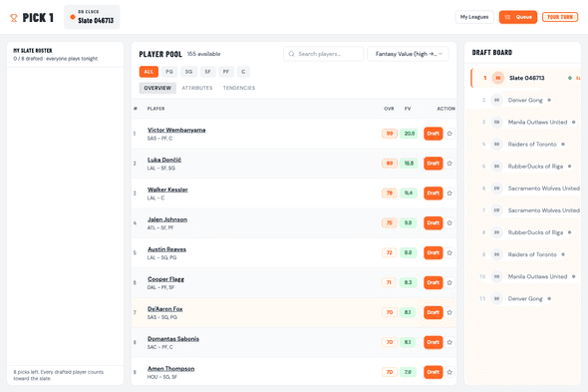Click RubberDucks of Riga avatar at pick 5
The image size is (588, 392).
(497, 166)
